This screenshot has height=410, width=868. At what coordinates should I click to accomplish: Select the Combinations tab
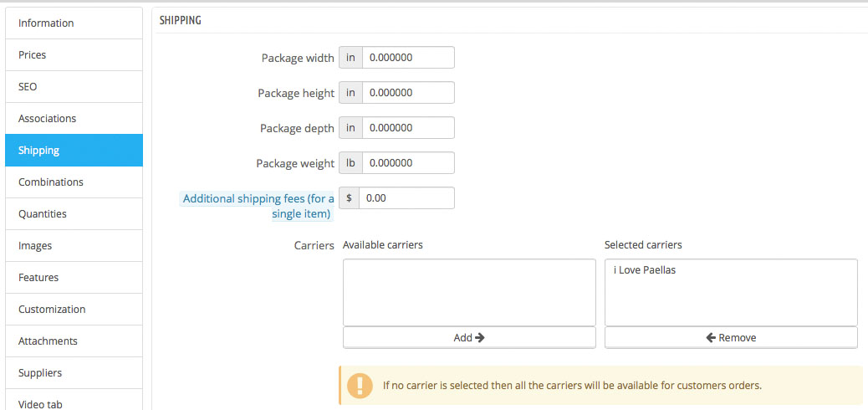[74, 182]
